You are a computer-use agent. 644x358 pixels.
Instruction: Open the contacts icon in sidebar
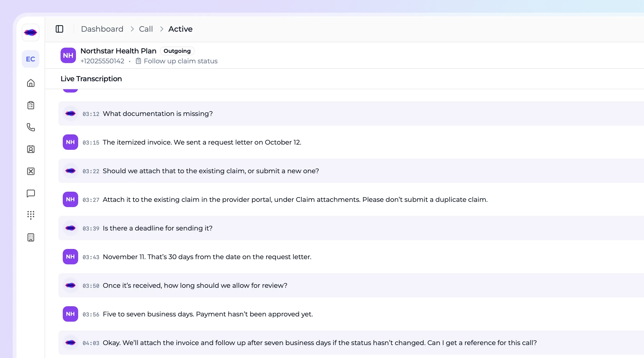tap(31, 149)
